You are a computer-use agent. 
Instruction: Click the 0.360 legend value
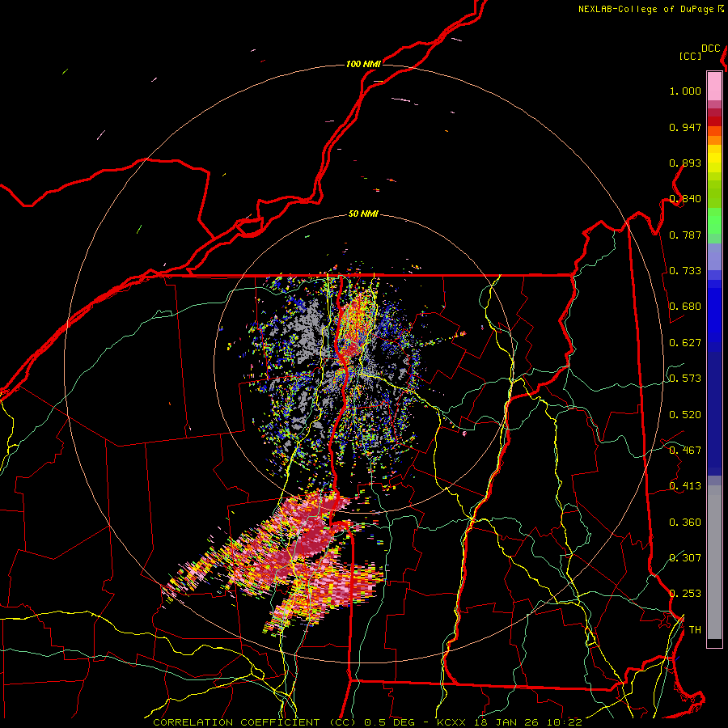685,523
